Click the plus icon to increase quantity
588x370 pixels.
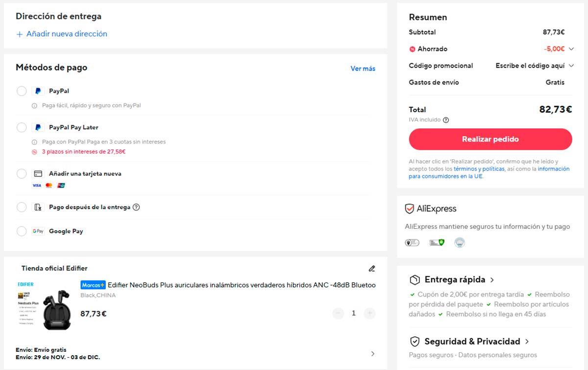[x=369, y=313]
